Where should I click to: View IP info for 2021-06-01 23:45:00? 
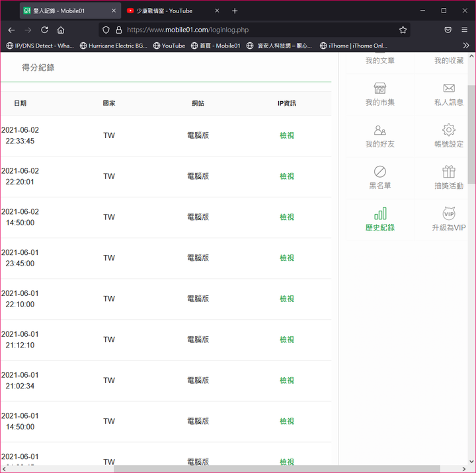287,258
